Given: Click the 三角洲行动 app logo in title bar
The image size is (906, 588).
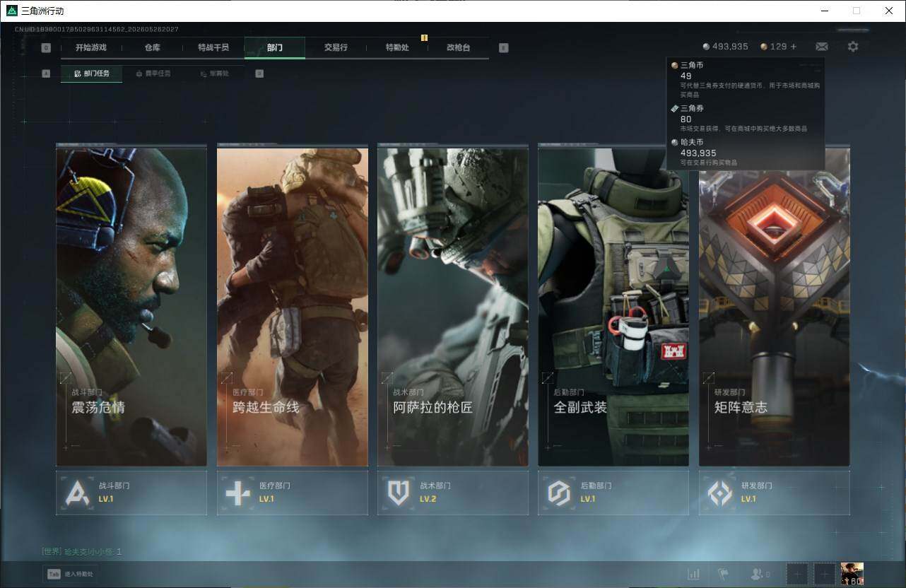Looking at the screenshot, I should pos(11,11).
